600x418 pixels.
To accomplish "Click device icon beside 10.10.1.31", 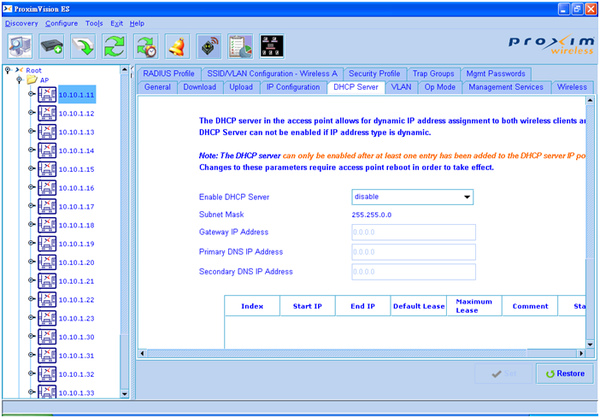I will pos(47,356).
